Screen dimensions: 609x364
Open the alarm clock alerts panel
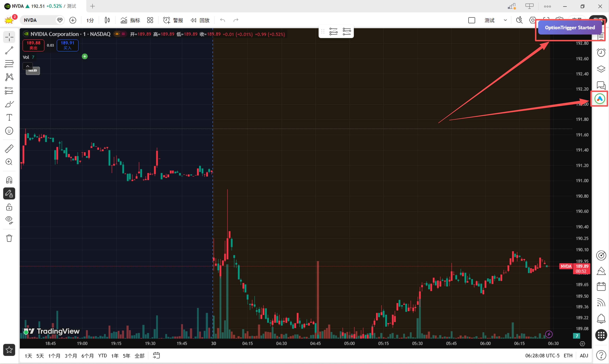pos(601,53)
